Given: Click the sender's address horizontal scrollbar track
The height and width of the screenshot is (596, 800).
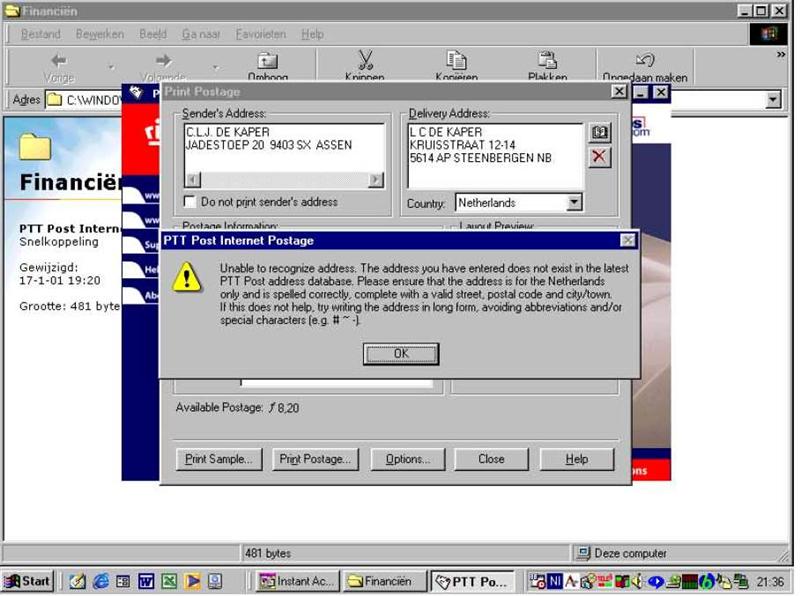Looking at the screenshot, I should point(284,180).
